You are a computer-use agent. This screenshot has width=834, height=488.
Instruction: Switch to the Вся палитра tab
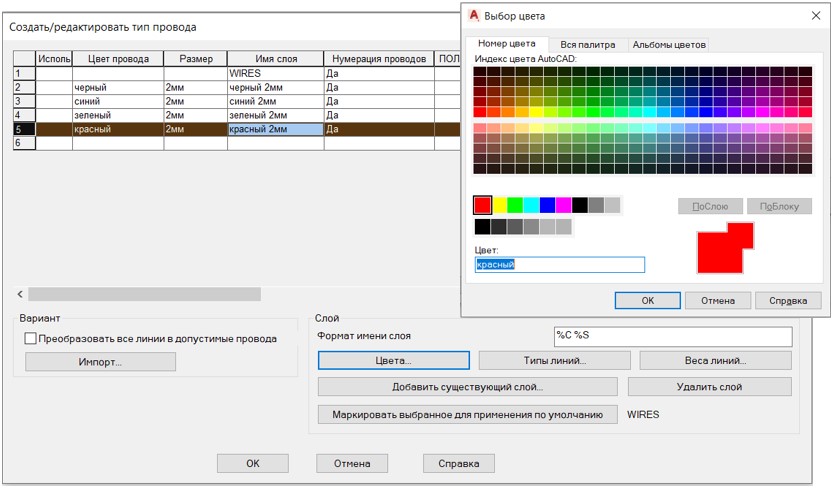click(587, 45)
